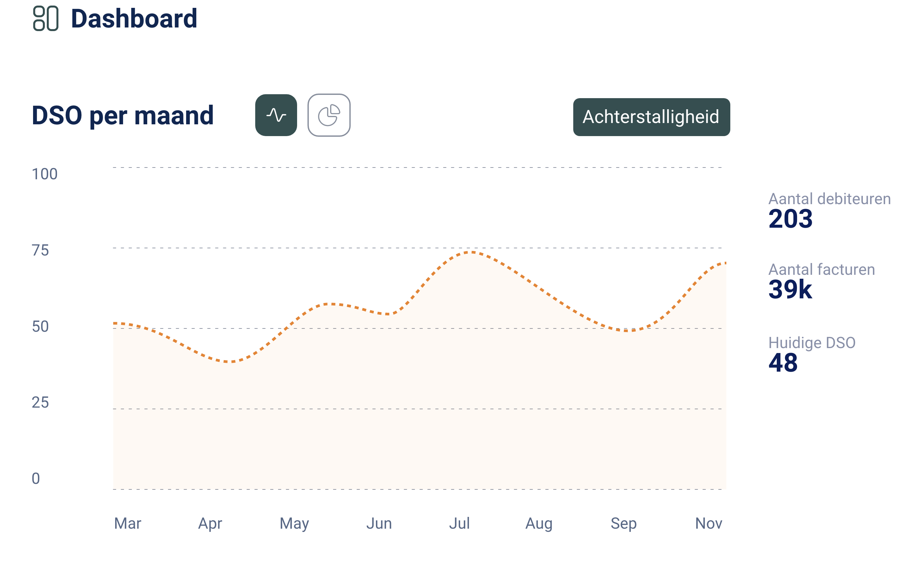Viewport: 924px width, 564px height.
Task: Click the Huidige DSO value 48
Action: [783, 362]
